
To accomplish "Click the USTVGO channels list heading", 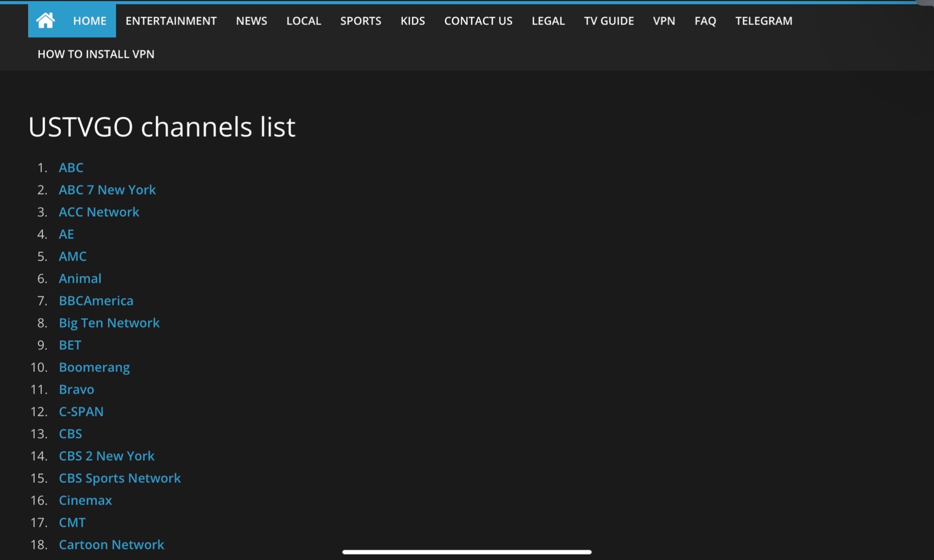I will pyautogui.click(x=162, y=126).
